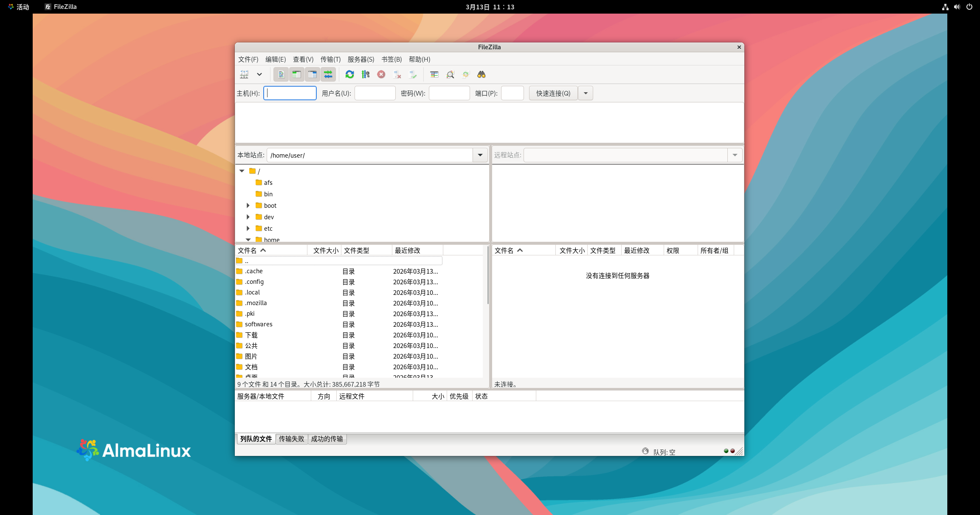
Task: Click the 快速连接(Q) button
Action: 553,93
